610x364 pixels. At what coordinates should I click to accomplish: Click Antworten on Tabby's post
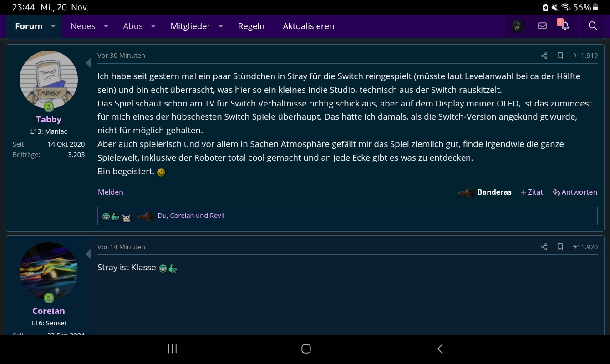(575, 192)
